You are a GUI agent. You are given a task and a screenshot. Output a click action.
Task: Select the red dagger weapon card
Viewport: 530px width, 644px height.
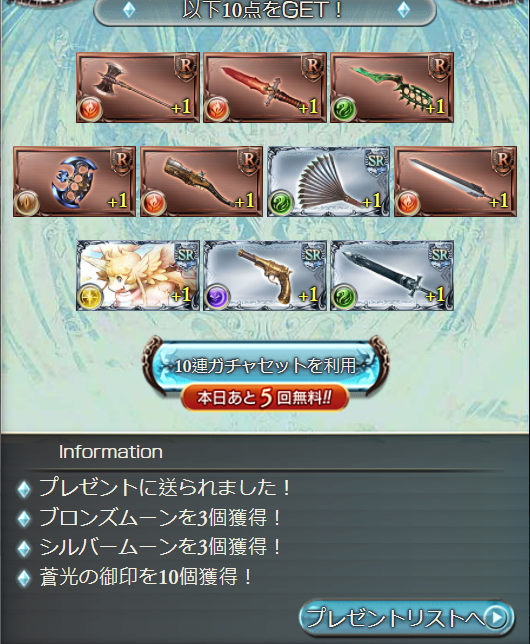click(x=265, y=87)
